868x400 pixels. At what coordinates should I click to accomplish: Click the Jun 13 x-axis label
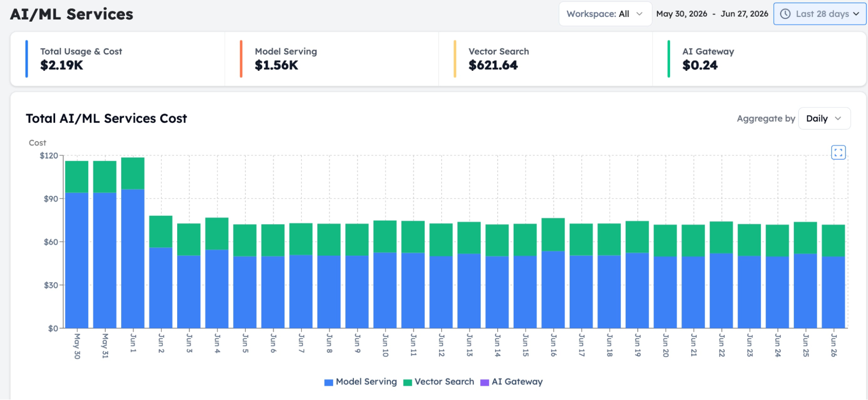tap(469, 345)
